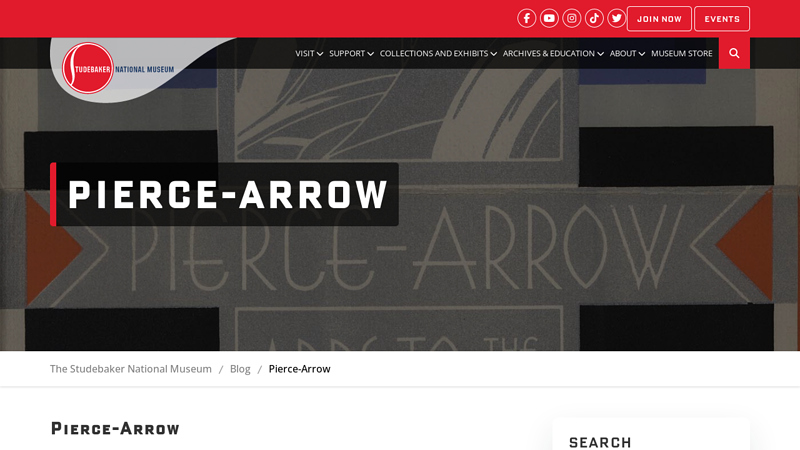Viewport: 800px width, 450px height.
Task: Expand Archives & Education menu
Action: click(553, 54)
